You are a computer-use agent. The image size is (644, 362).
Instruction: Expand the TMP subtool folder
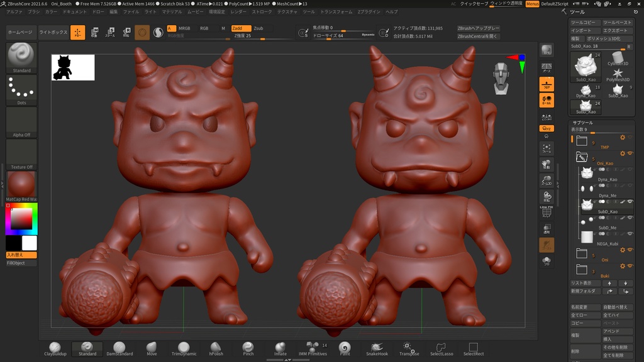pos(582,141)
